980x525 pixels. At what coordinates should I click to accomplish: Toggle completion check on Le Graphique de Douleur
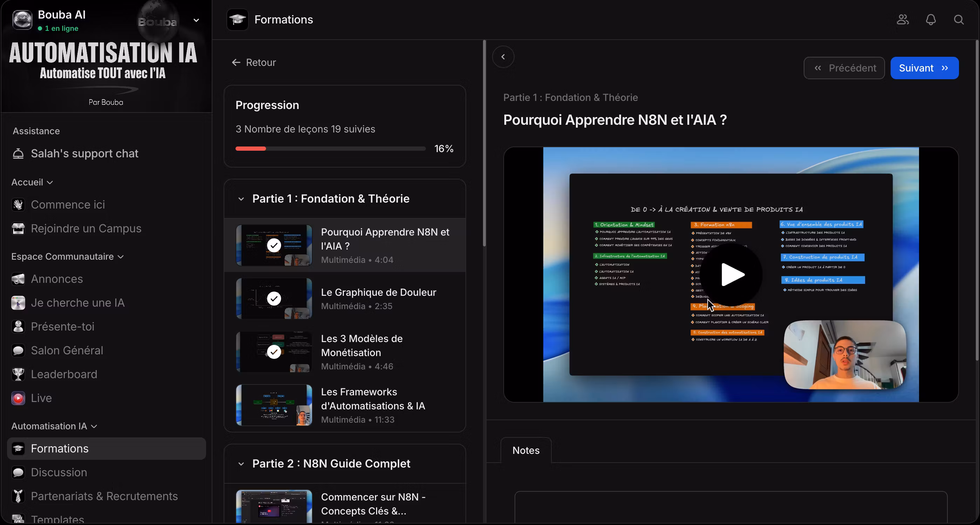pyautogui.click(x=274, y=299)
